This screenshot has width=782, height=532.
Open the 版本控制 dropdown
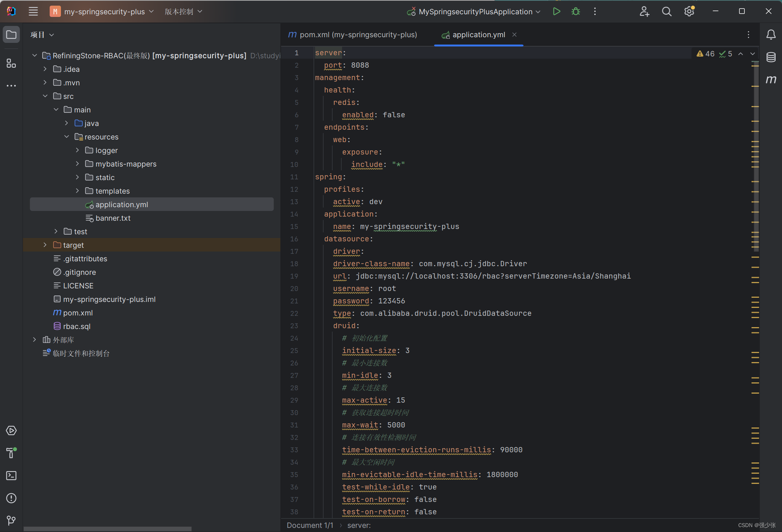coord(183,12)
